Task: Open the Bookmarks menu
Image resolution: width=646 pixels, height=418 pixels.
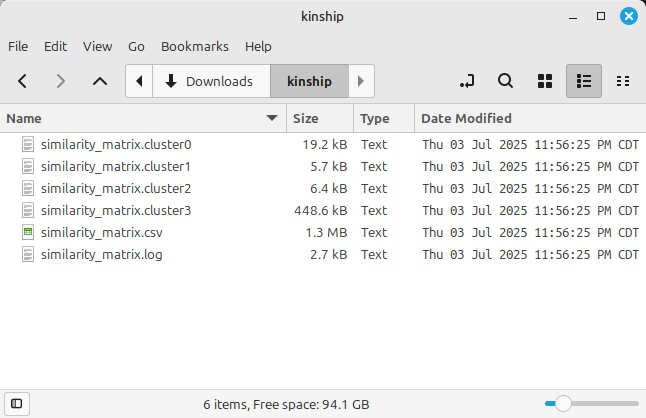Action: click(x=195, y=46)
